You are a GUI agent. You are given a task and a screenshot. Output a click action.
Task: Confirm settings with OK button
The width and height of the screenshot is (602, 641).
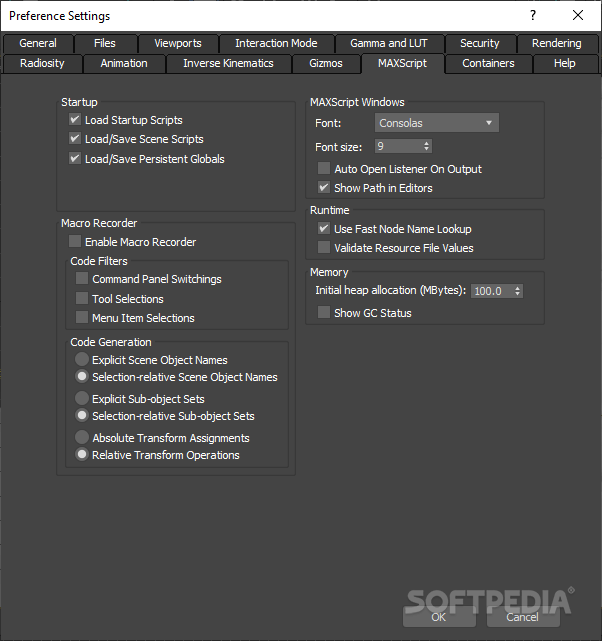(439, 617)
